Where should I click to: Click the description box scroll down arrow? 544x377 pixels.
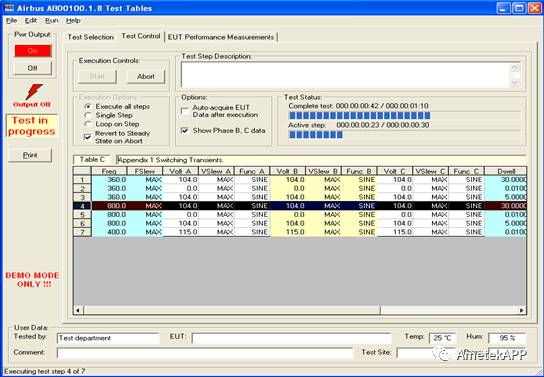point(515,83)
